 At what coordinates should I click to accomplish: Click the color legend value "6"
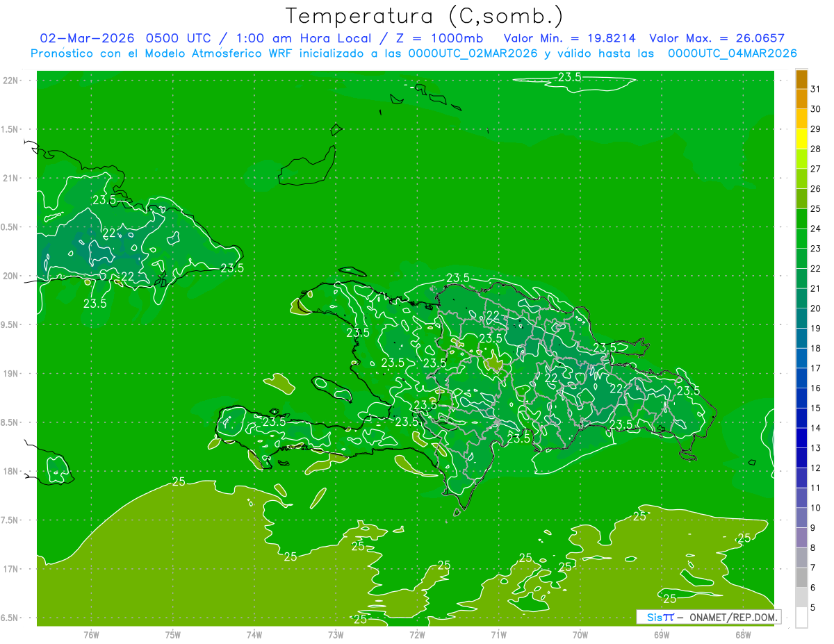pos(813,588)
